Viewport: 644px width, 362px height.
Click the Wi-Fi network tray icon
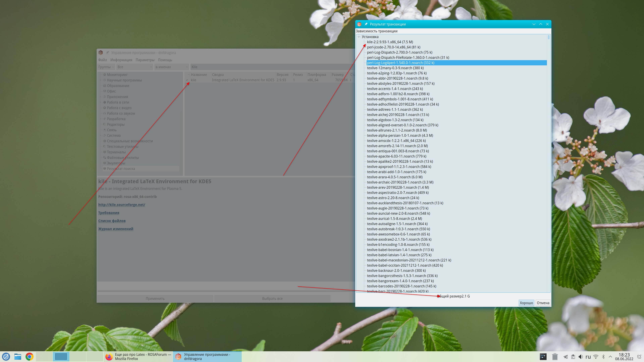(596, 357)
